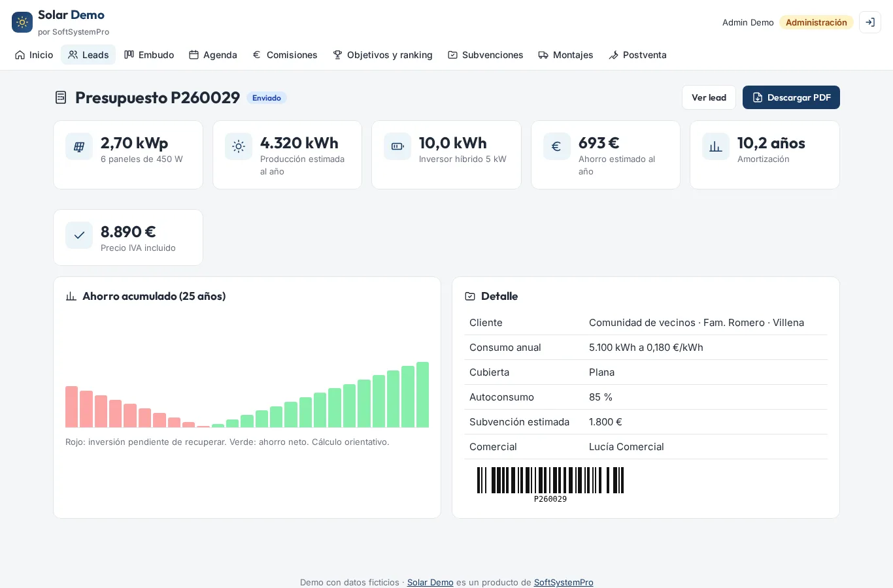Click the value 5.100 kWh a 0,180 €/kWh
The width and height of the screenshot is (893, 588).
(646, 348)
